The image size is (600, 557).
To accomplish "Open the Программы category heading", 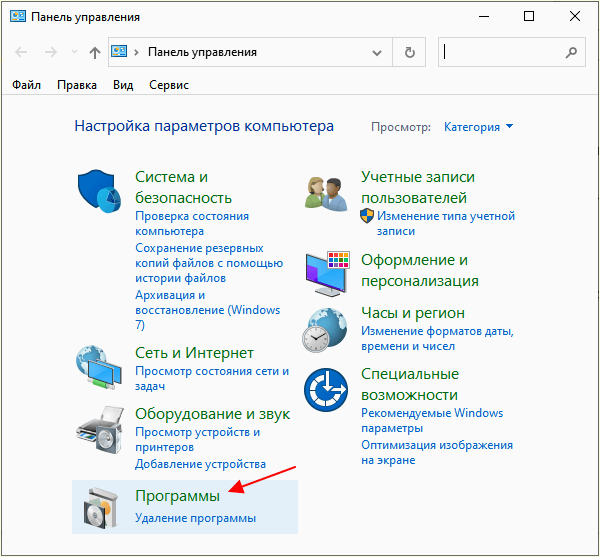I will 178,496.
